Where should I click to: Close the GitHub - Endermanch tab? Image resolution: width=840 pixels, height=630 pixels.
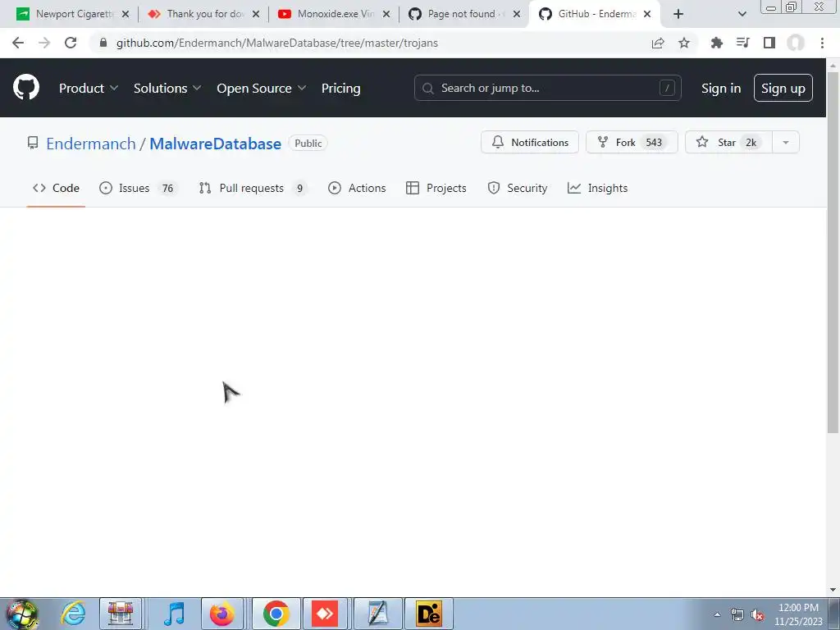pyautogui.click(x=647, y=14)
